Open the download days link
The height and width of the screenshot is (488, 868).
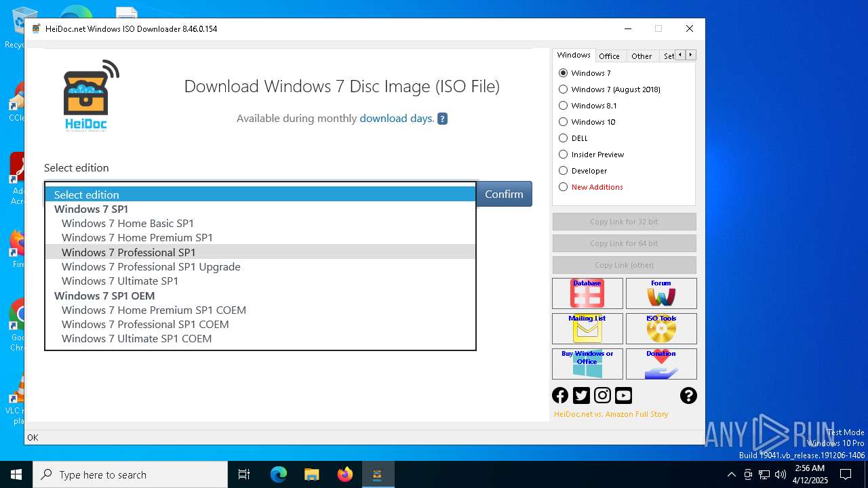click(x=397, y=119)
